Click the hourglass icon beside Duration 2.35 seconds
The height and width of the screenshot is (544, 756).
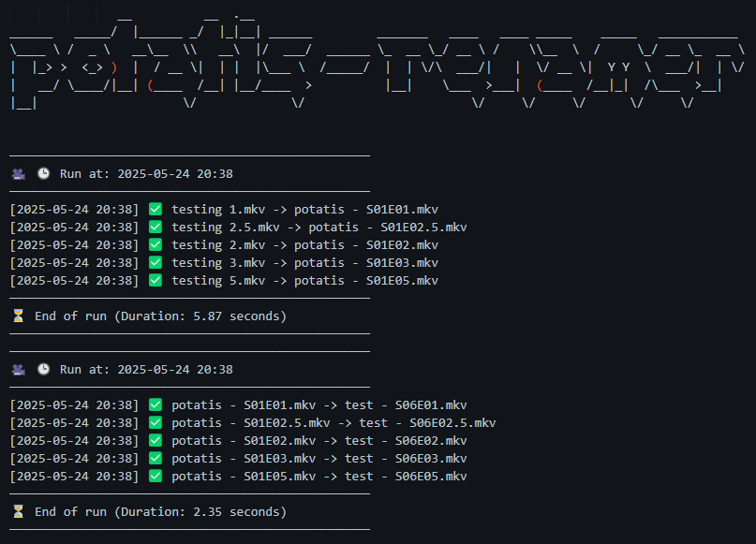[x=18, y=511]
